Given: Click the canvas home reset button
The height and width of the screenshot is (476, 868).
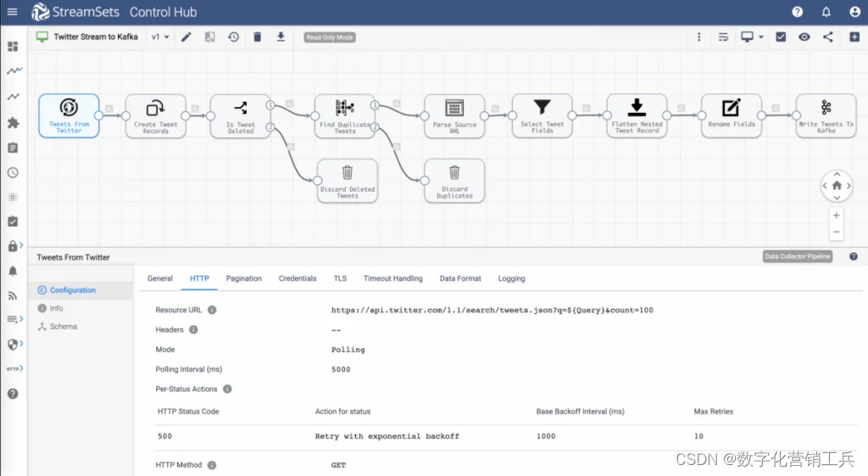Looking at the screenshot, I should [837, 186].
